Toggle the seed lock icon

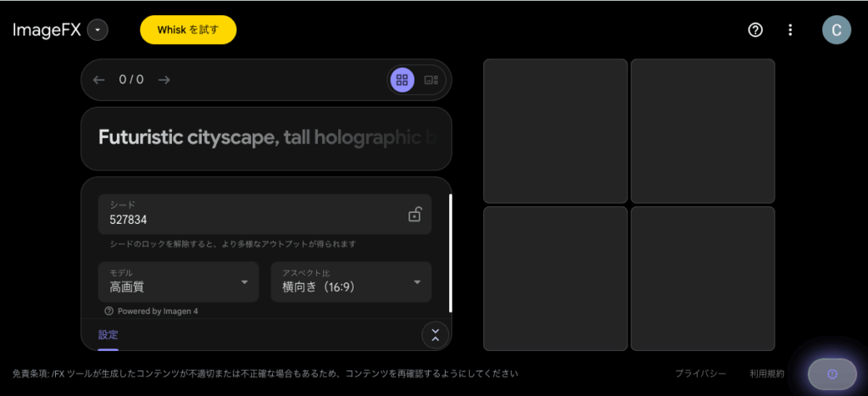415,215
